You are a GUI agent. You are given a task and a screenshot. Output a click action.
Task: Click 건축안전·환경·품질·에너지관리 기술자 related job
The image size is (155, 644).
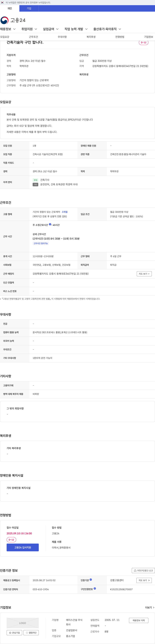click(128, 154)
